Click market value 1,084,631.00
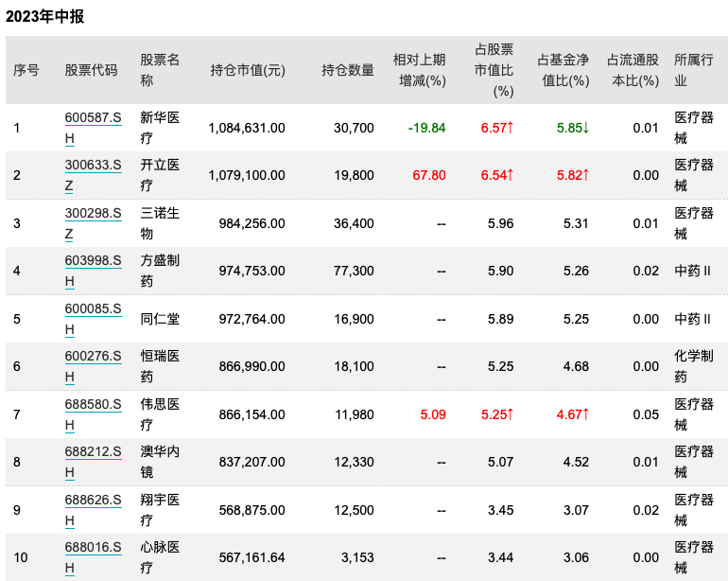This screenshot has width=728, height=581. 247,128
